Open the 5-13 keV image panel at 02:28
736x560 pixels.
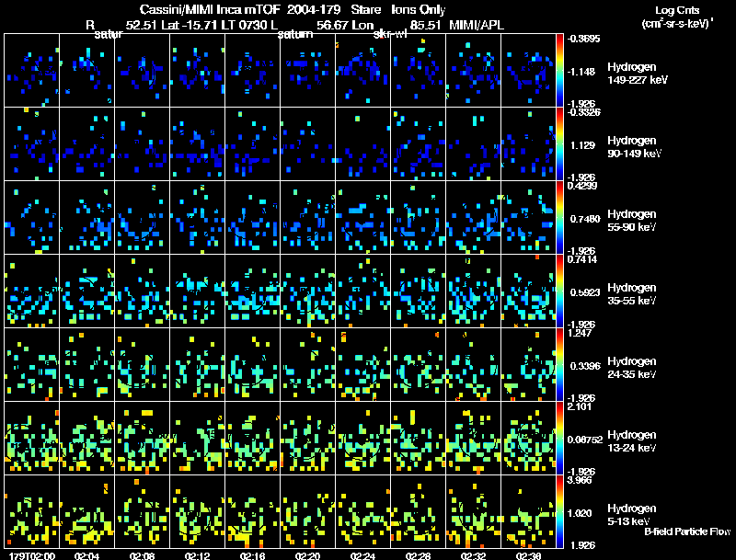(418, 512)
